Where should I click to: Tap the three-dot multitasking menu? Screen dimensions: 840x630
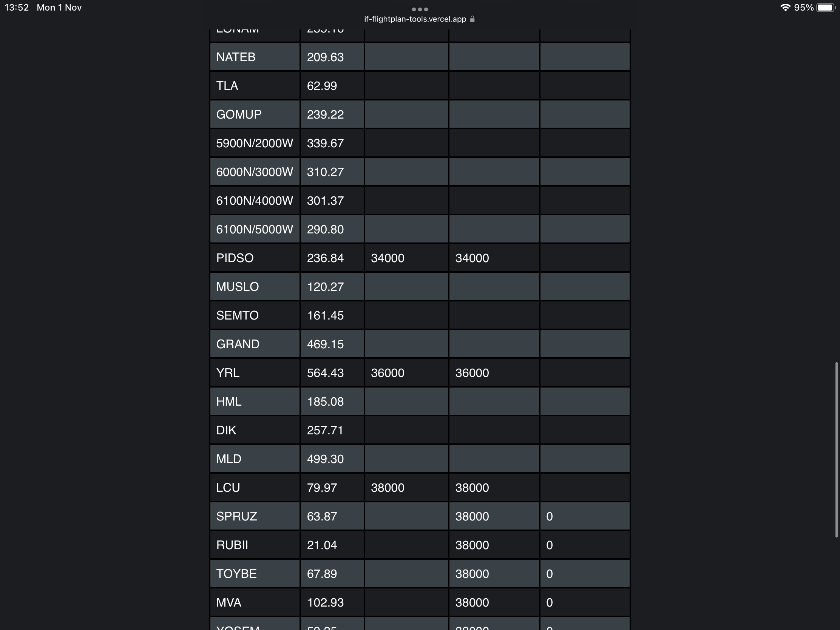tap(420, 9)
